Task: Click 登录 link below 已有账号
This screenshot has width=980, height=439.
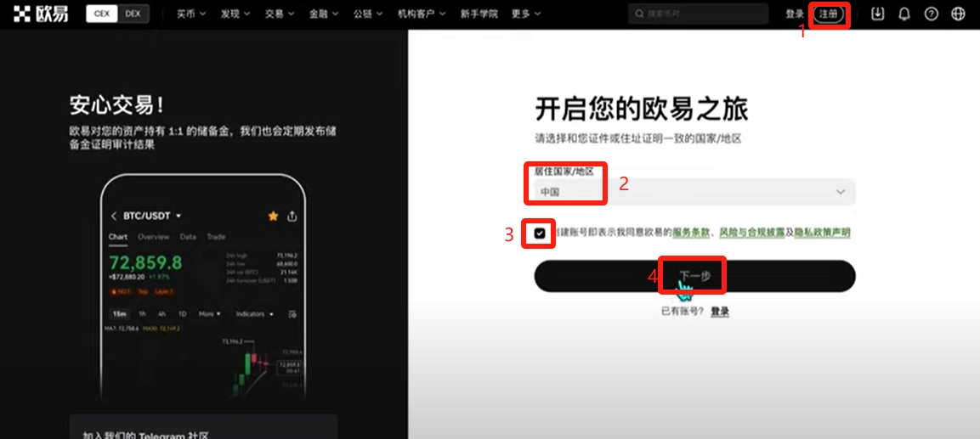Action: point(720,311)
